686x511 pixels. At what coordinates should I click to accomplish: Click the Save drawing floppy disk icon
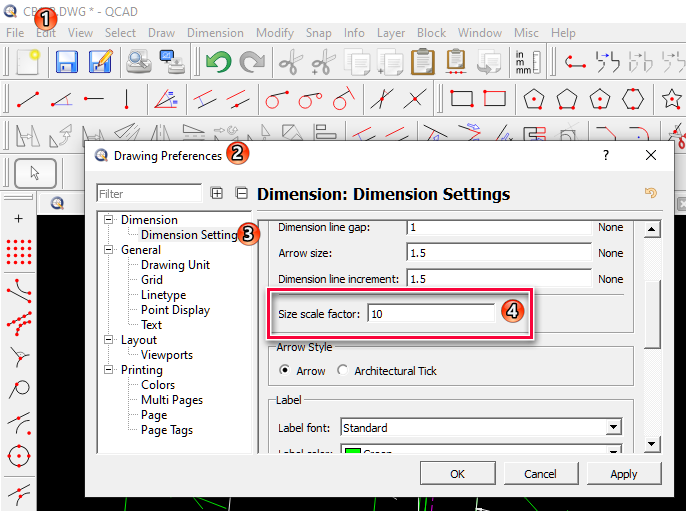(67, 62)
